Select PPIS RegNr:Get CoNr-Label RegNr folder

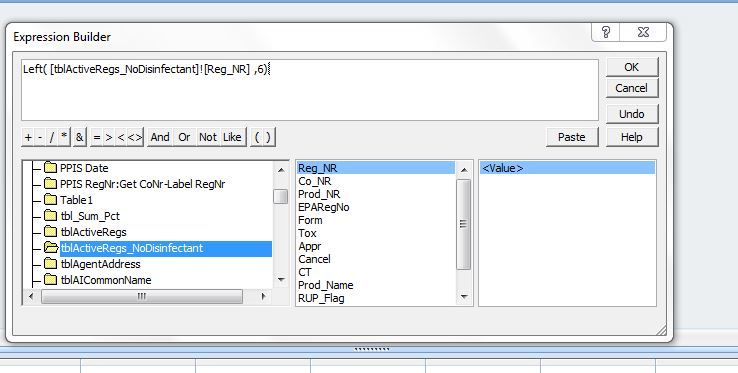click(143, 184)
